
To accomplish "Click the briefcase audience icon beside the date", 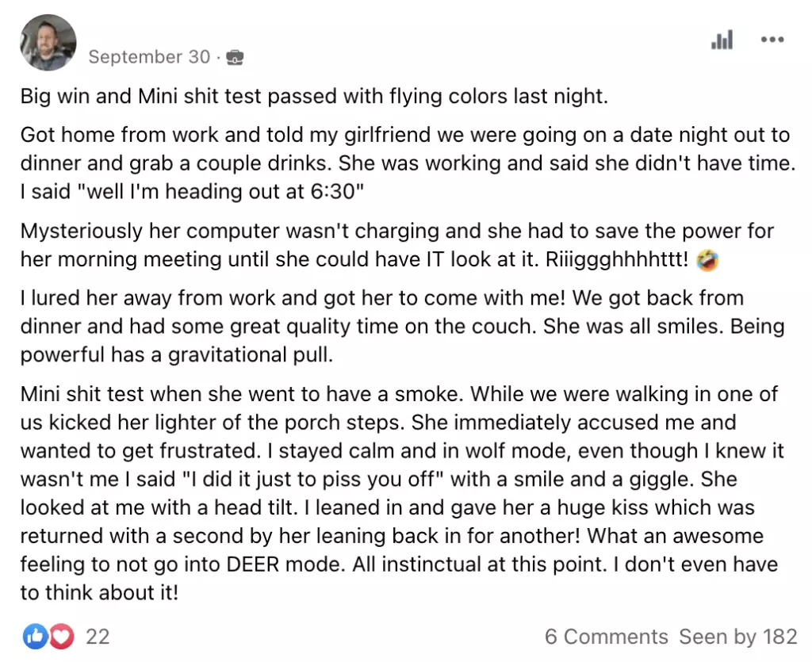I will (235, 57).
